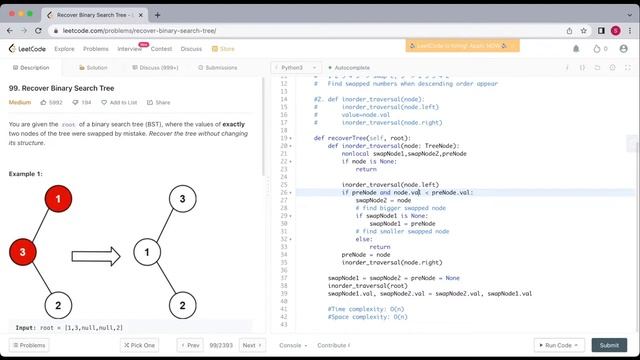This screenshot has width=640, height=360.
Task: Open the Python3 language dropdown
Action: [x=296, y=68]
